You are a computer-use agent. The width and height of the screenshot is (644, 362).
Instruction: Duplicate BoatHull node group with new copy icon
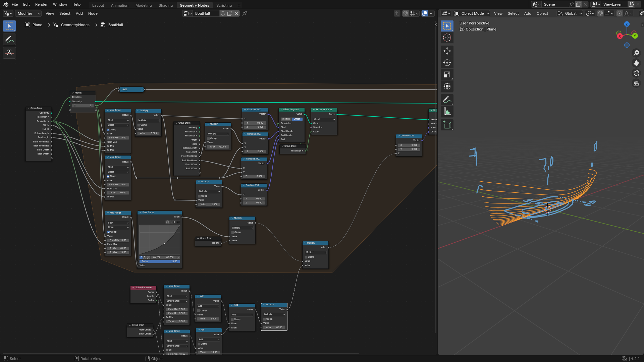point(230,13)
